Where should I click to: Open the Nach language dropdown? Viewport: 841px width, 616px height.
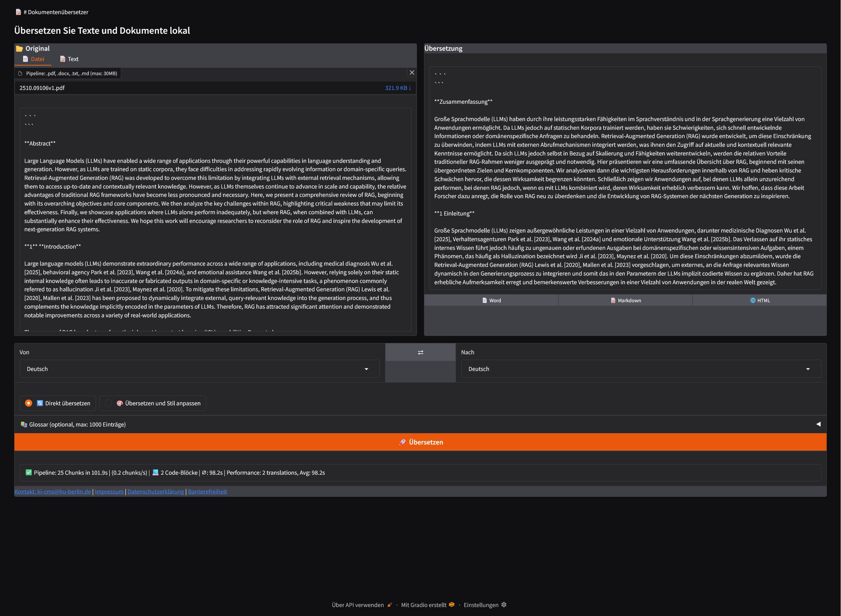coord(808,369)
